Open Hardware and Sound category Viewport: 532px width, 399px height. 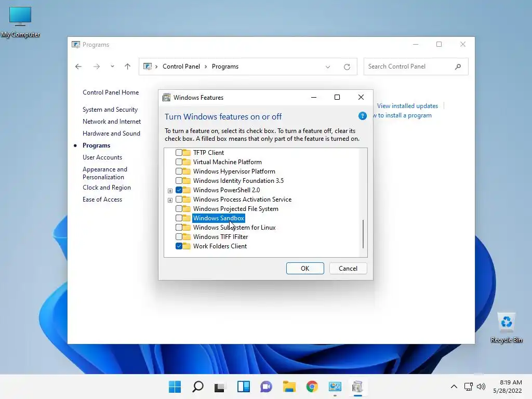111,134
